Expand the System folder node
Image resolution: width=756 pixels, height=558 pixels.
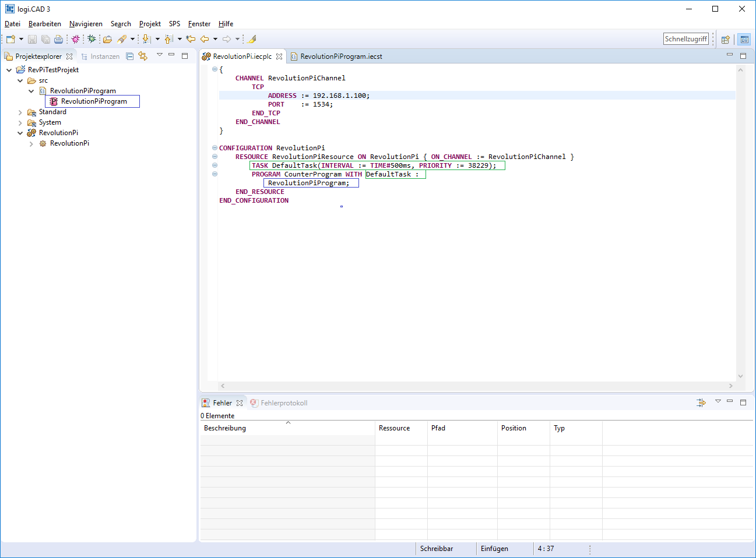coord(20,122)
